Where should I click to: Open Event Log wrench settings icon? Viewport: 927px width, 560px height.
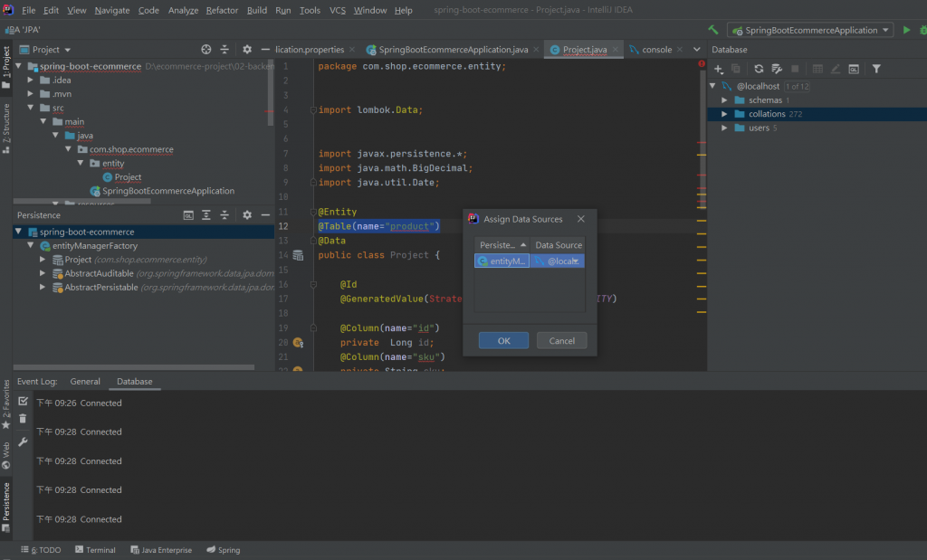tap(23, 441)
